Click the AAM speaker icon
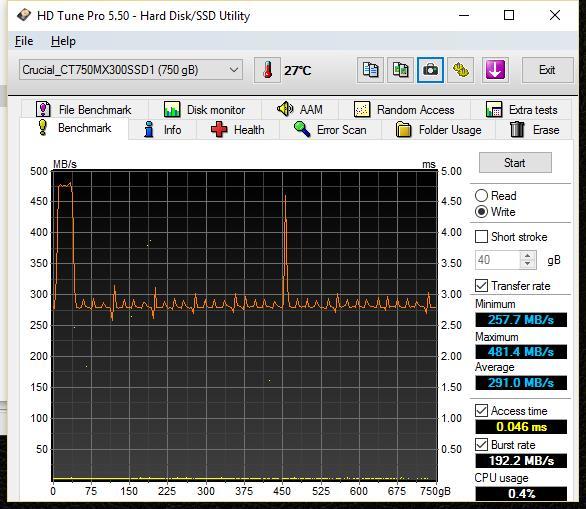Image resolution: width=586 pixels, height=509 pixels. click(285, 109)
